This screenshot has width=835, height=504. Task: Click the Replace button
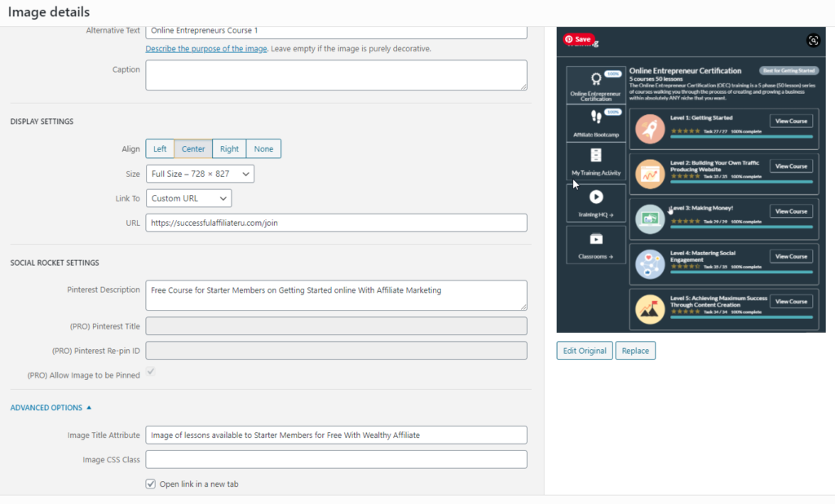635,351
